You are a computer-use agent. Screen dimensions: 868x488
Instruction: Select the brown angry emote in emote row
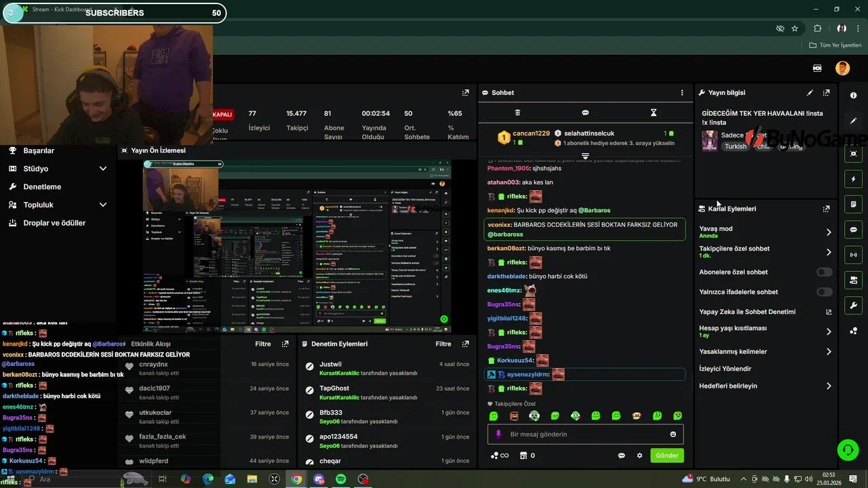click(514, 415)
